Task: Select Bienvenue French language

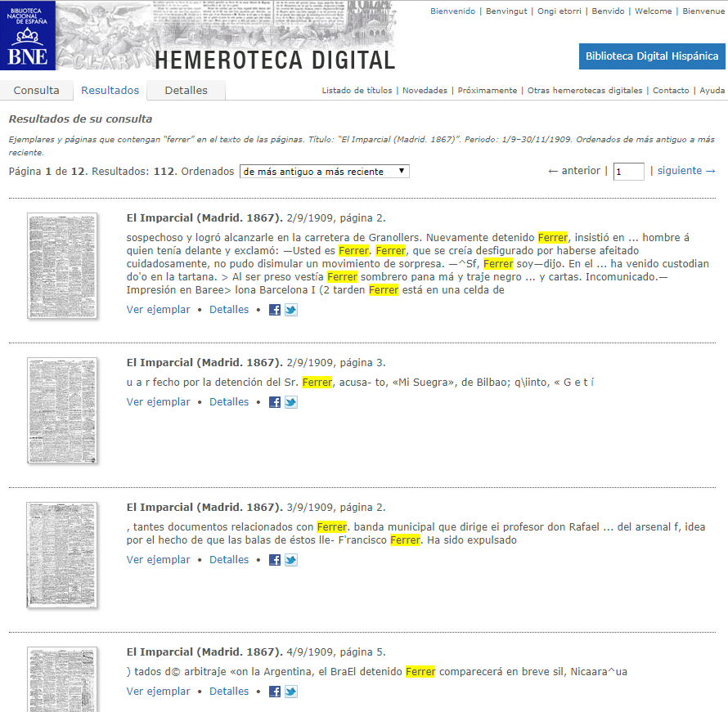Action: 703,11
